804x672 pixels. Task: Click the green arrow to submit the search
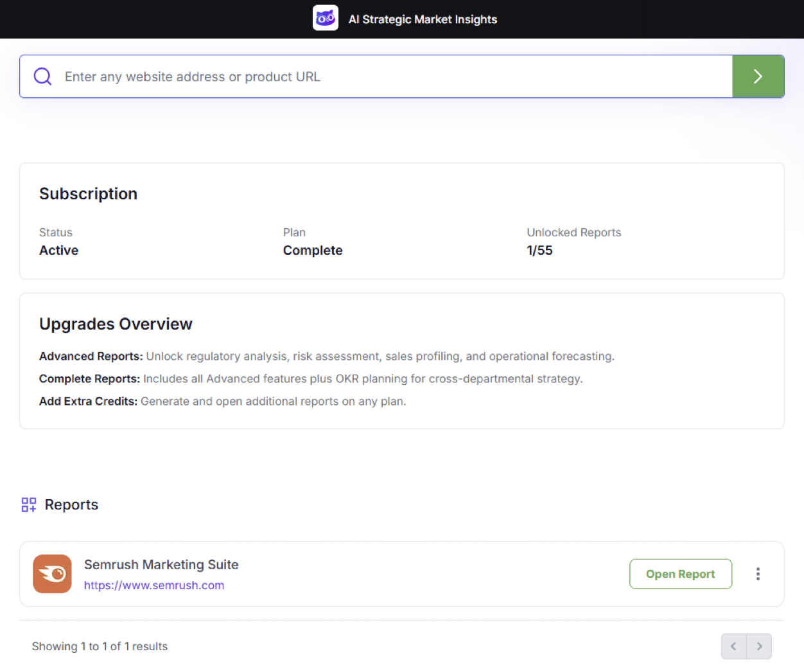[758, 76]
